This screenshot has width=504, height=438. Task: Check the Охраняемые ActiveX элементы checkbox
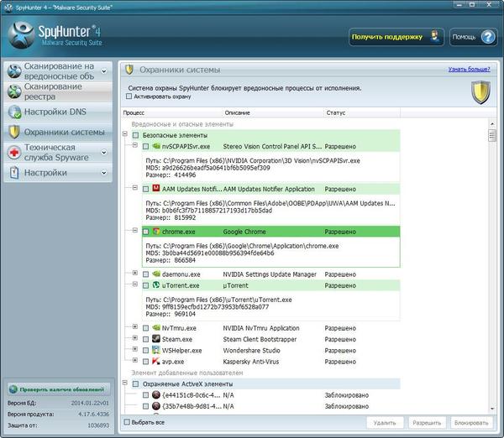135,384
